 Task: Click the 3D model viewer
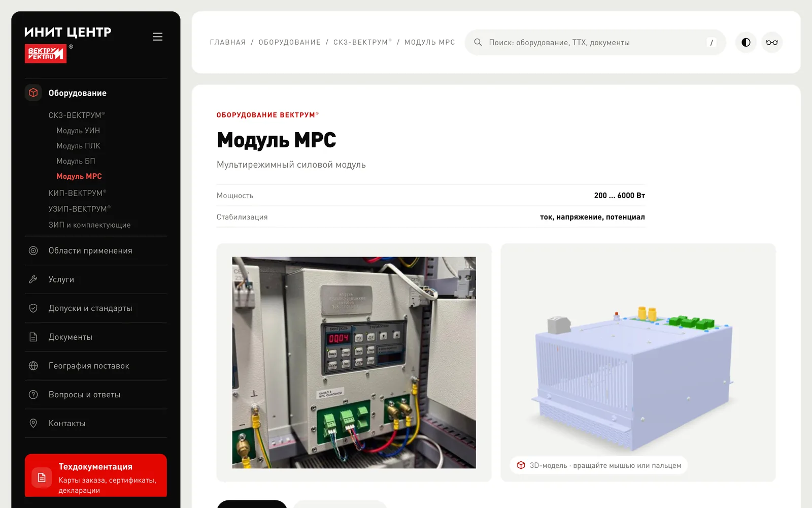tap(638, 362)
